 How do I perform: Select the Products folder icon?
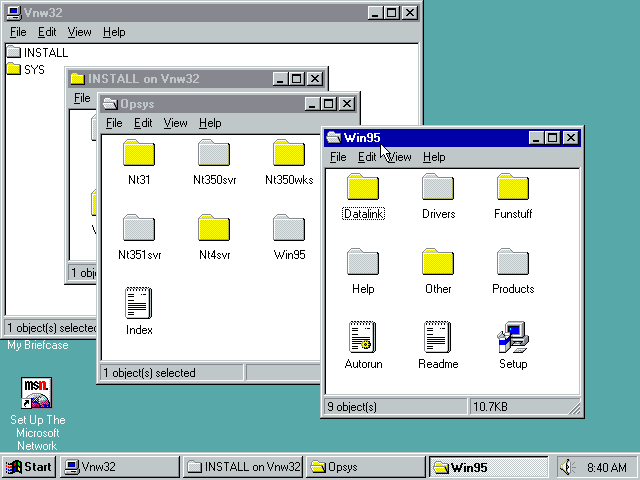513,263
